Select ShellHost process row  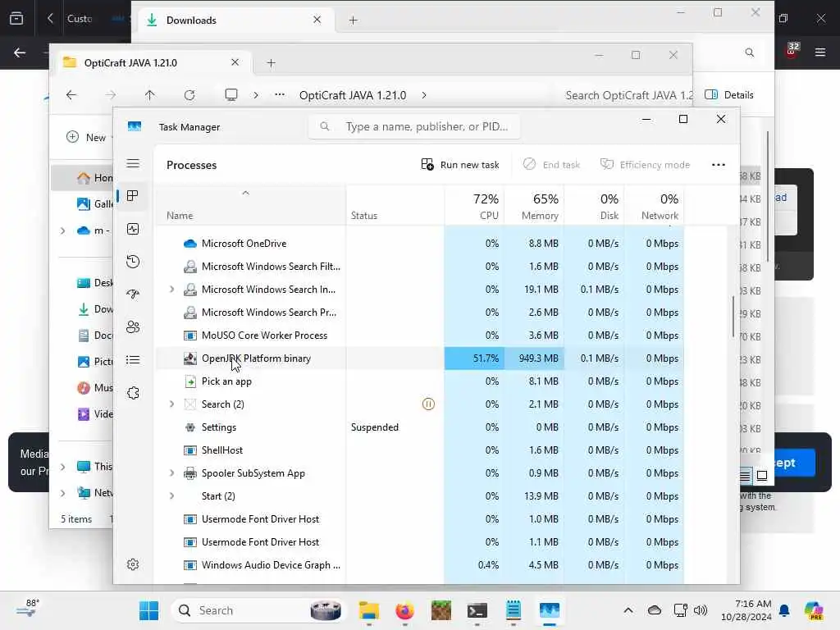[420, 450]
